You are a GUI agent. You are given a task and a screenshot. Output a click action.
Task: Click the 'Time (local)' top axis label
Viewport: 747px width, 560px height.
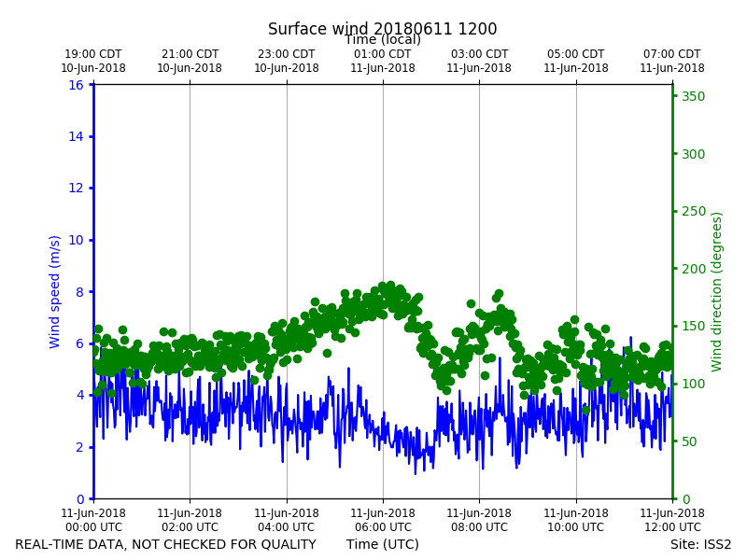[x=383, y=40]
